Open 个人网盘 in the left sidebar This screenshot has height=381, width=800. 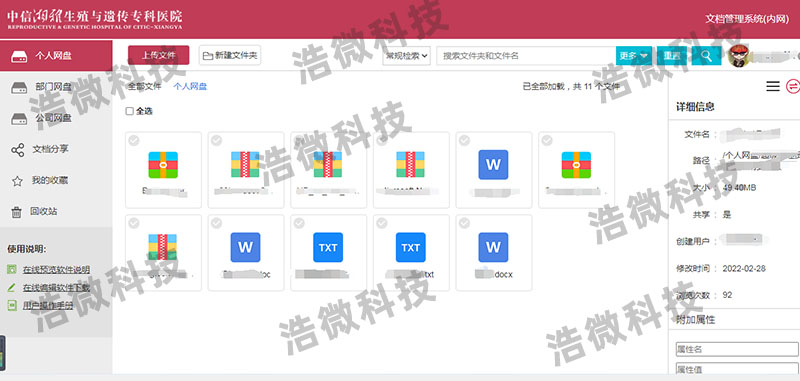click(56, 56)
